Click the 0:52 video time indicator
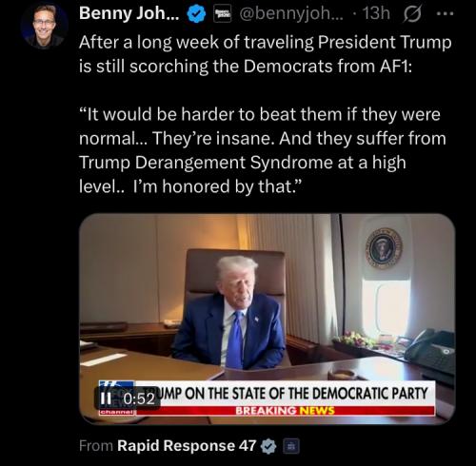This screenshot has width=476, height=466. point(139,398)
